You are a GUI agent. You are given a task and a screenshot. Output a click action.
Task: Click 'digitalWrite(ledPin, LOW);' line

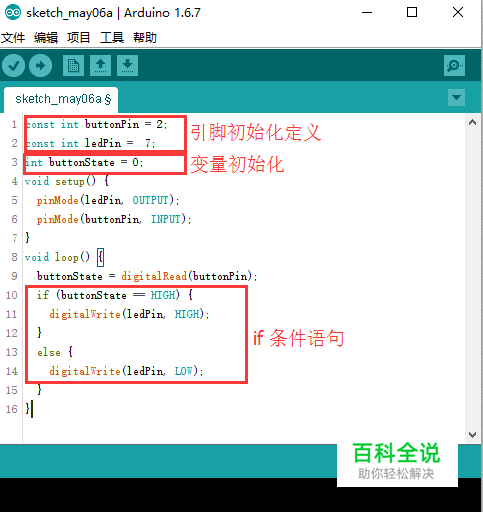point(126,371)
